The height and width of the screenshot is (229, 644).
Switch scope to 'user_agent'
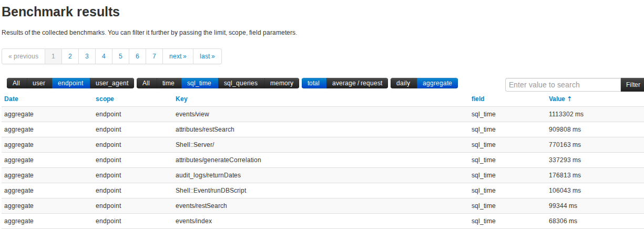[112, 83]
